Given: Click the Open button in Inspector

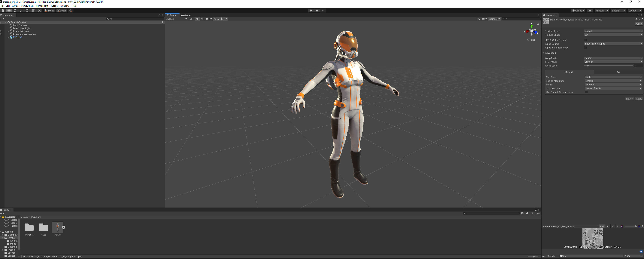Looking at the screenshot, I should (x=639, y=24).
